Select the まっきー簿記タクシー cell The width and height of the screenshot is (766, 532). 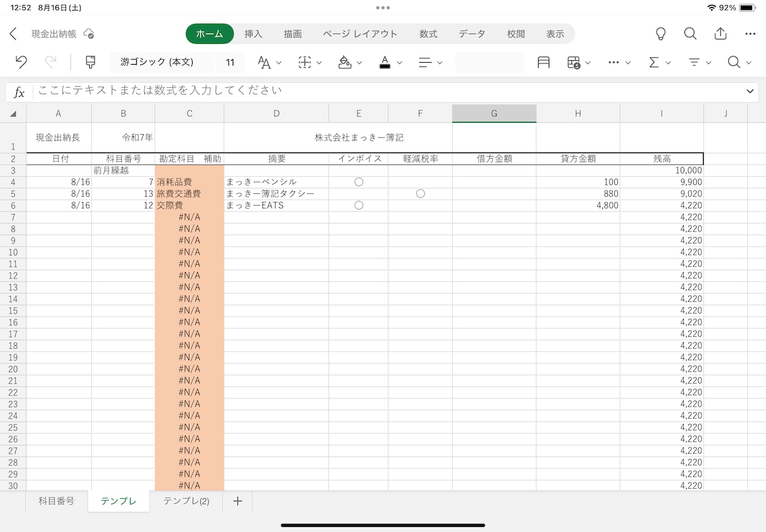(276, 194)
